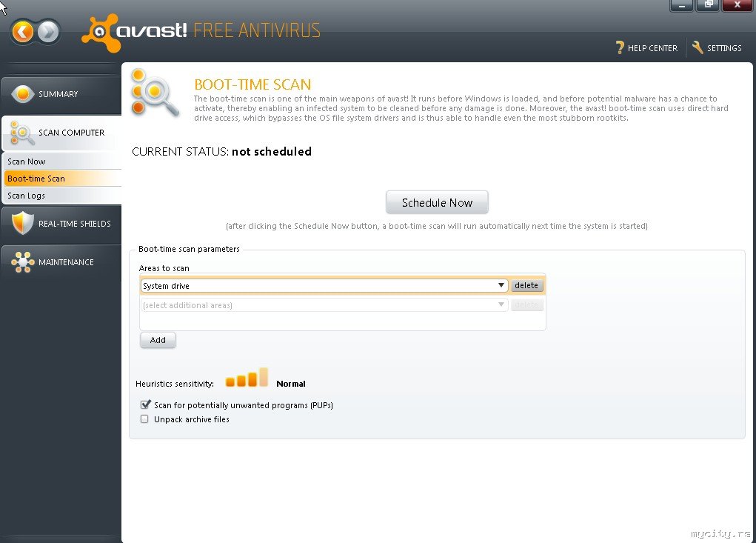
Task: Click the System drive combo box field
Action: click(x=324, y=286)
